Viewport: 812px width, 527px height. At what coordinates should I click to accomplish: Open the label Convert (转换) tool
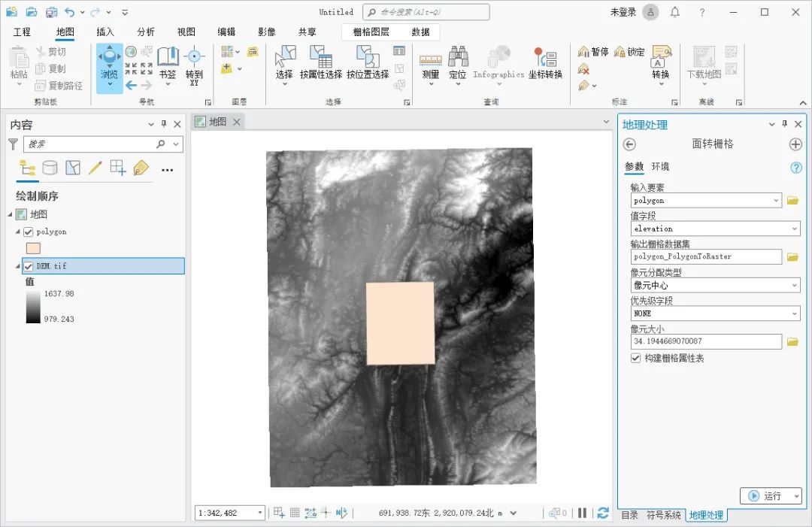point(660,64)
